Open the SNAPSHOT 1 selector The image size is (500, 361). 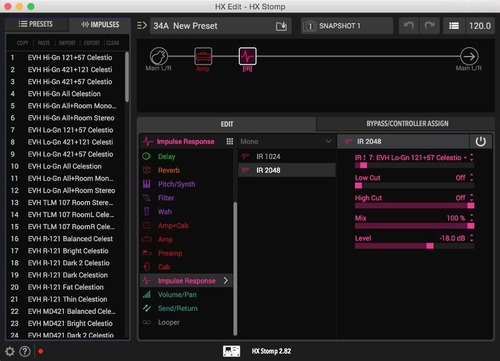coord(347,26)
